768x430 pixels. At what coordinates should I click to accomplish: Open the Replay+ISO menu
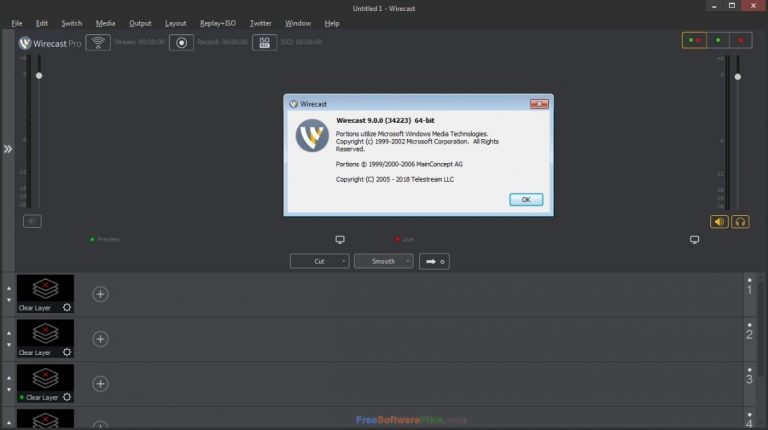[x=218, y=23]
